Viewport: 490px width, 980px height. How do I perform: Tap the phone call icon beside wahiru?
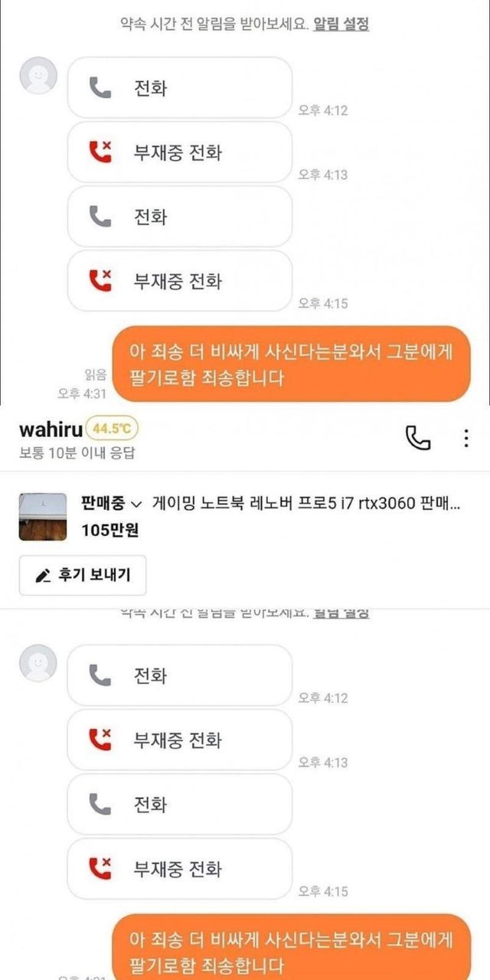[417, 438]
